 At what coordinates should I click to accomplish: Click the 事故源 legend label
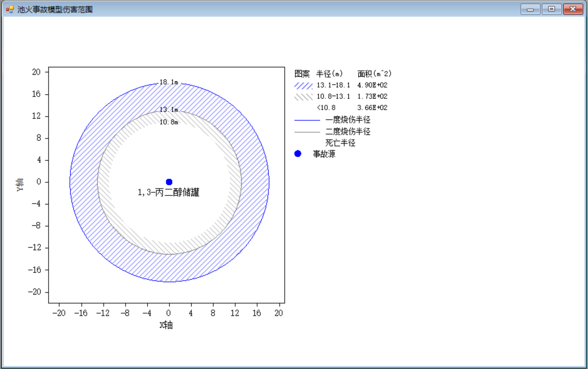(324, 154)
